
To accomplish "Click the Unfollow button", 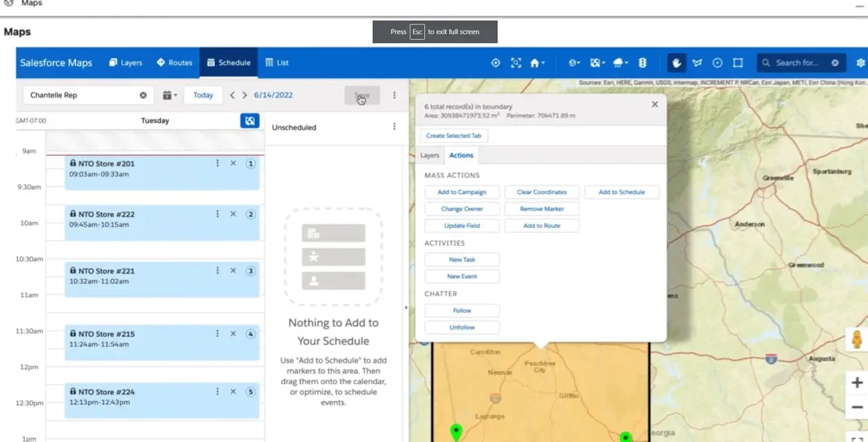I will (x=462, y=327).
